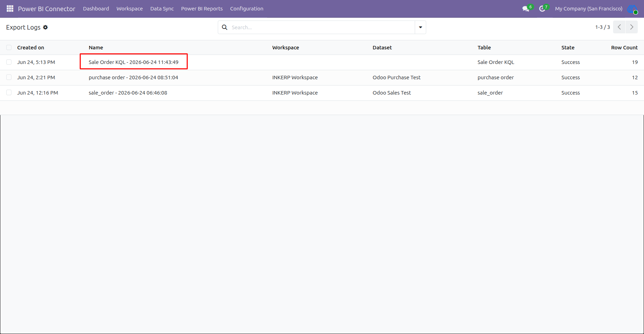The image size is (644, 334).
Task: Sort by the Created on column header
Action: pos(31,48)
